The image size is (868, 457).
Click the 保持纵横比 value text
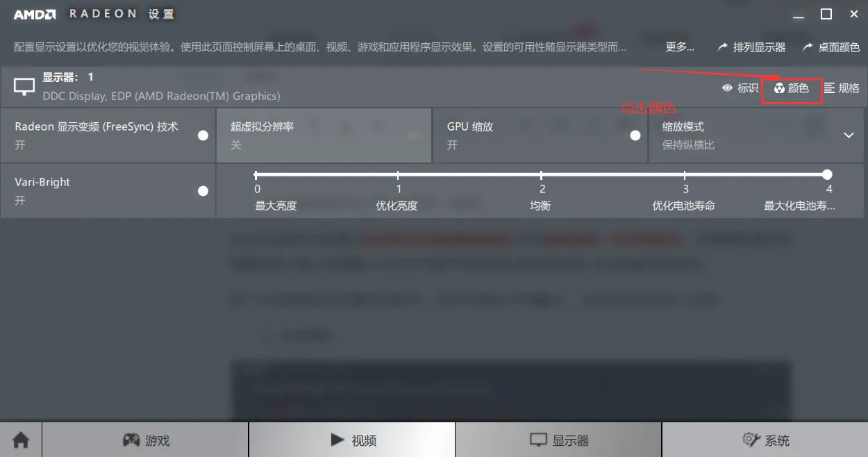[688, 145]
